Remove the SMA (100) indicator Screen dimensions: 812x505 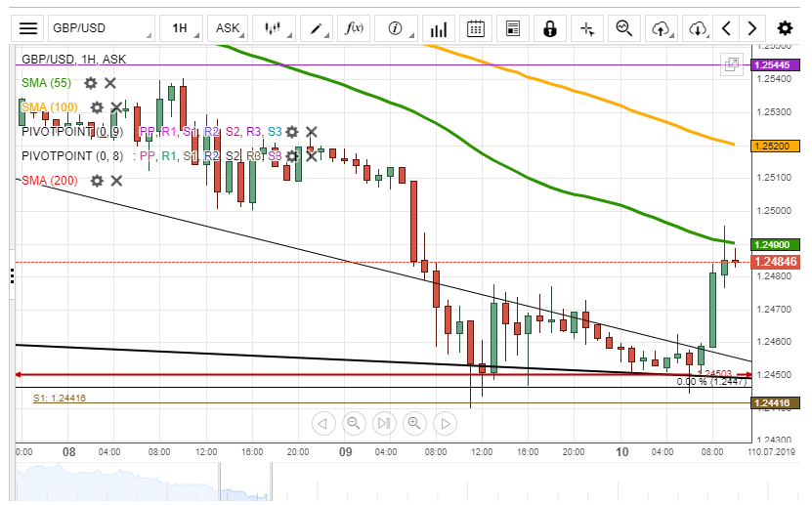[116, 107]
